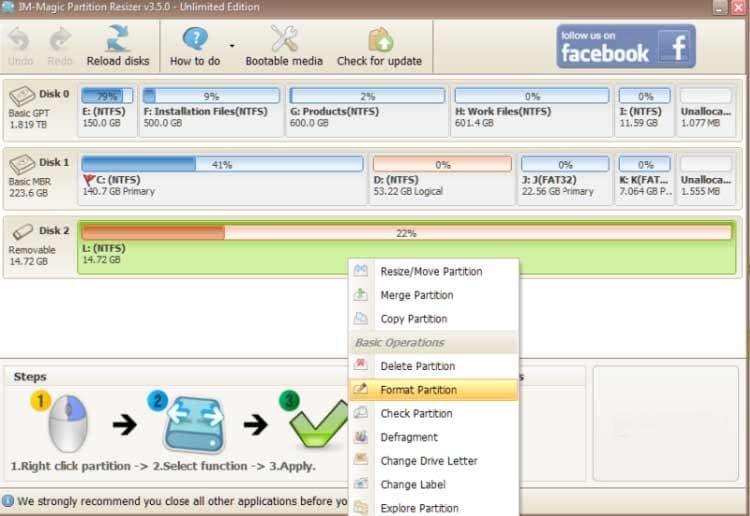Click the Format Partition pencil icon
This screenshot has height=516, width=750.
coord(361,389)
